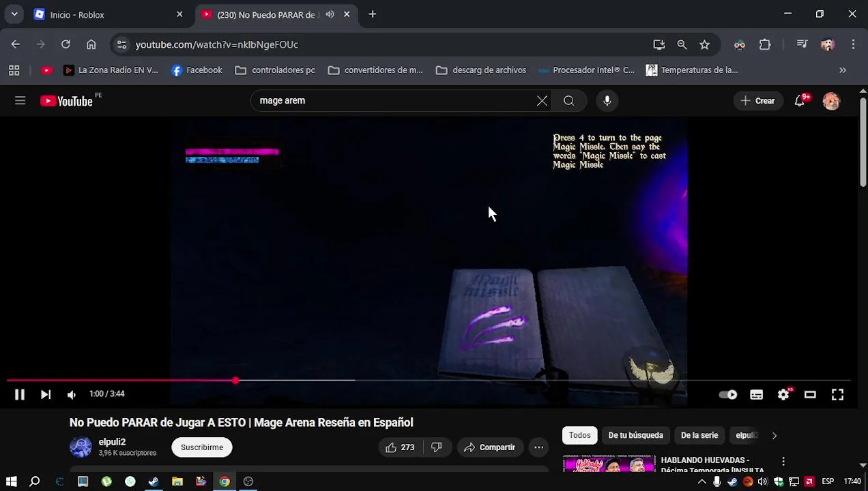Click the red video progress bar scrubber
The width and height of the screenshot is (868, 491).
coord(235,381)
